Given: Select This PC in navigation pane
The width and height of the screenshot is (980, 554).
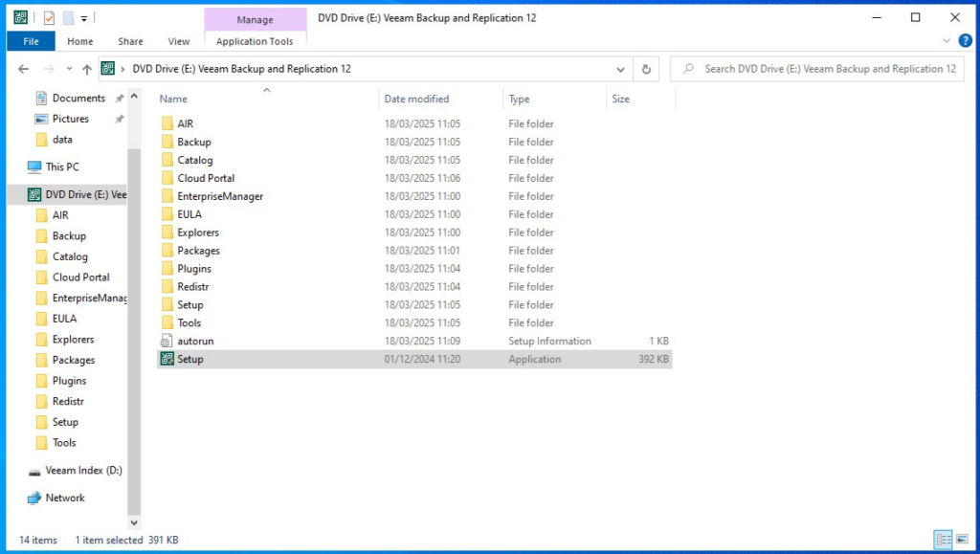Looking at the screenshot, I should (62, 166).
